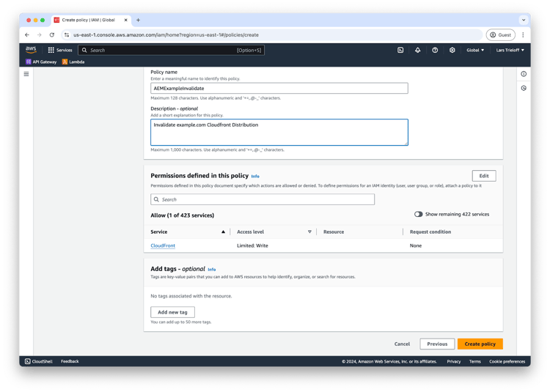Viewport: 550px width, 392px height.
Task: Open the Feedback link in footer
Action: 70,361
